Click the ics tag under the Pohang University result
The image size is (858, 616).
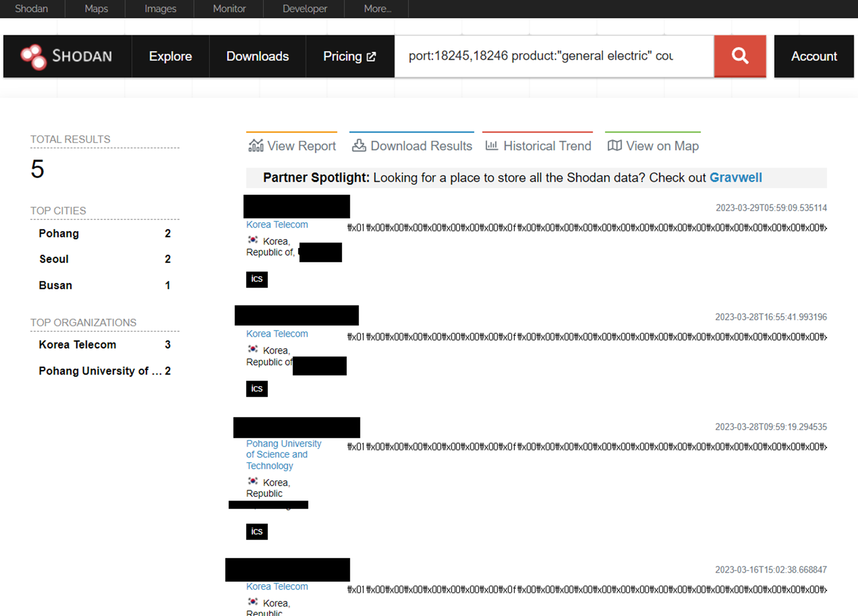256,532
